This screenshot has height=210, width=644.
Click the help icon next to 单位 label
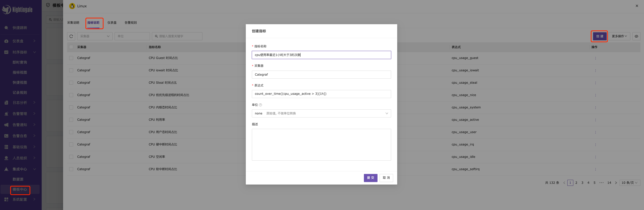click(x=260, y=105)
